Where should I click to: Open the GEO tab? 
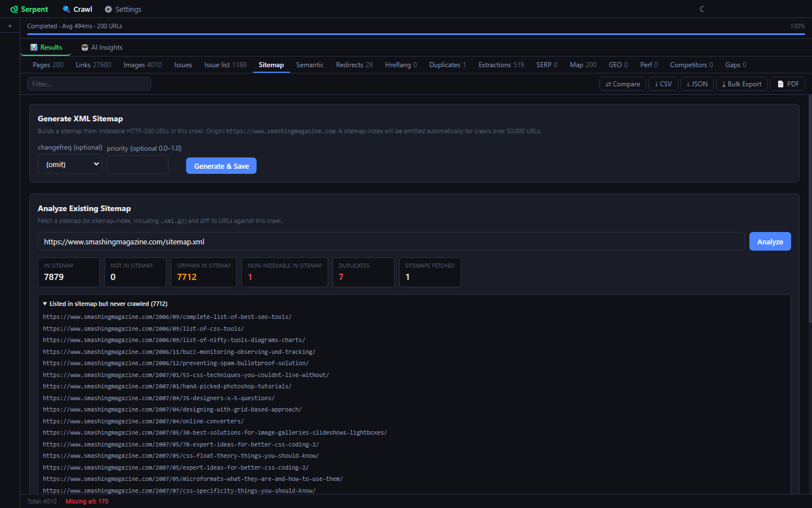click(618, 65)
